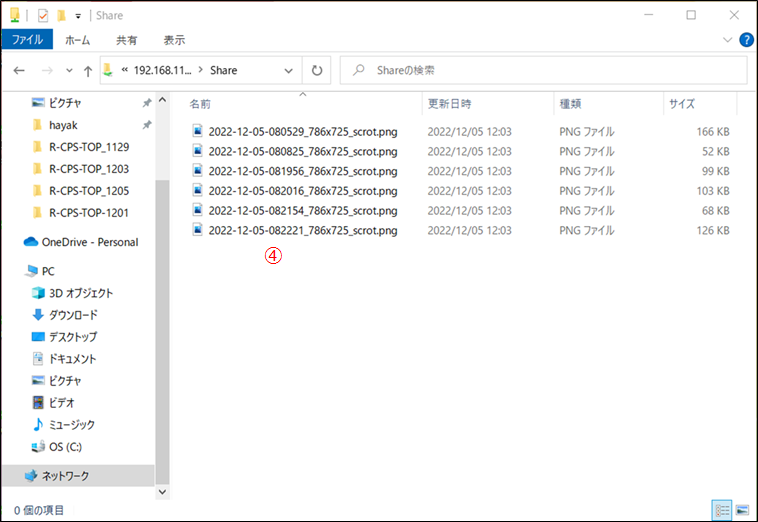Refresh the Share folder view
Image resolution: width=758 pixels, height=522 pixels.
point(317,71)
